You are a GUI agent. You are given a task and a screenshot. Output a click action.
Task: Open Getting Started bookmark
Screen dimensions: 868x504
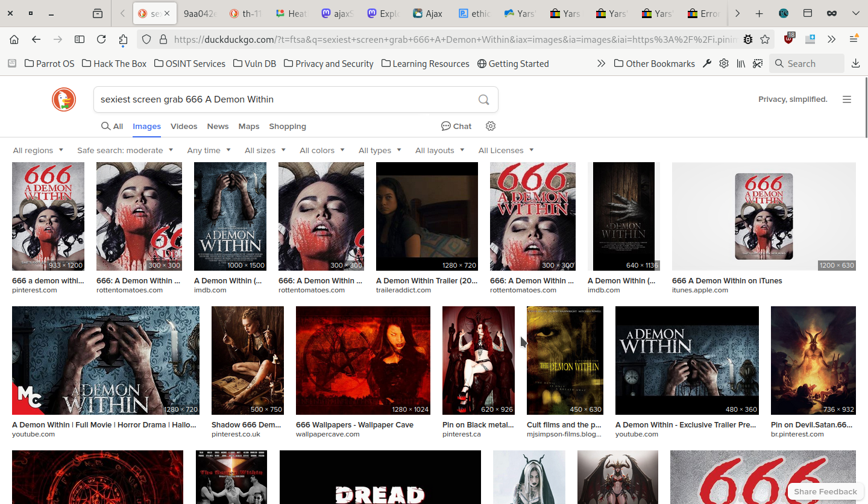coord(513,63)
